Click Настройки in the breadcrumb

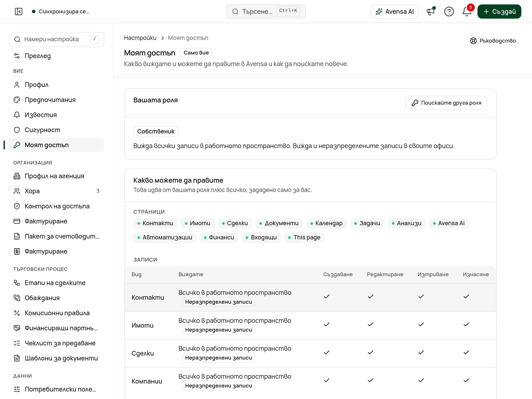coord(140,38)
